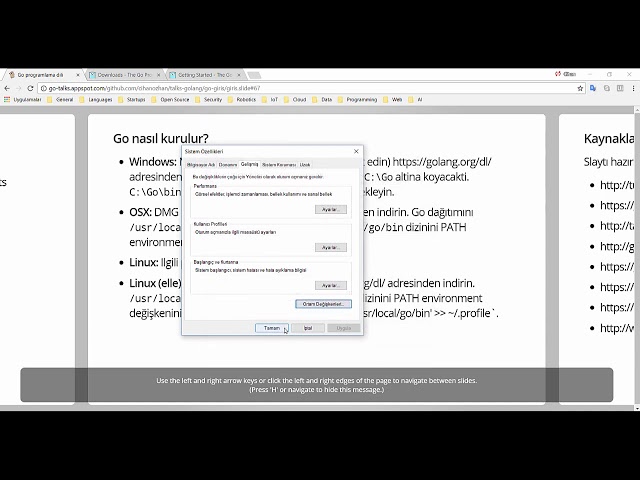Open the Uygulamalar apps shortcut
The height and width of the screenshot is (480, 640).
pyautogui.click(x=22, y=100)
